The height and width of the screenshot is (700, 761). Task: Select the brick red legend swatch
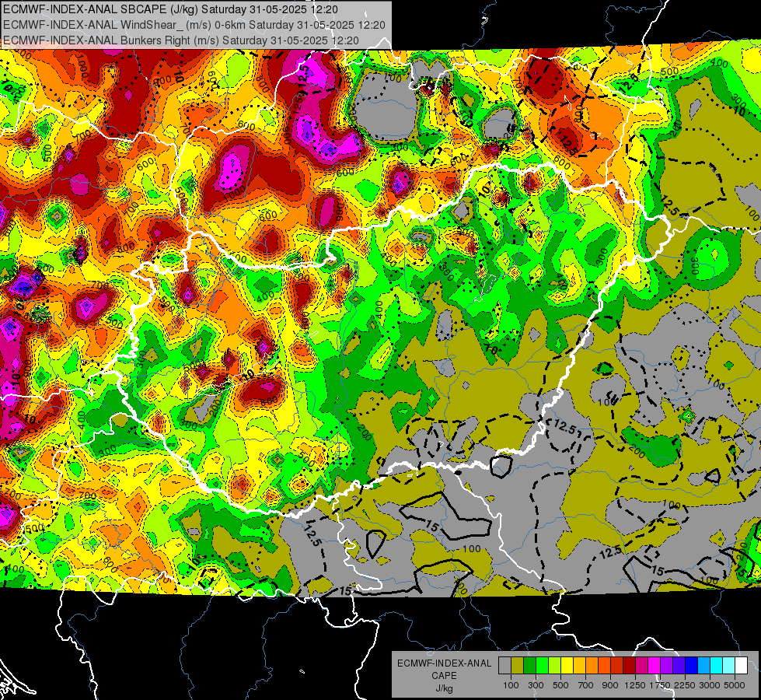click(617, 666)
